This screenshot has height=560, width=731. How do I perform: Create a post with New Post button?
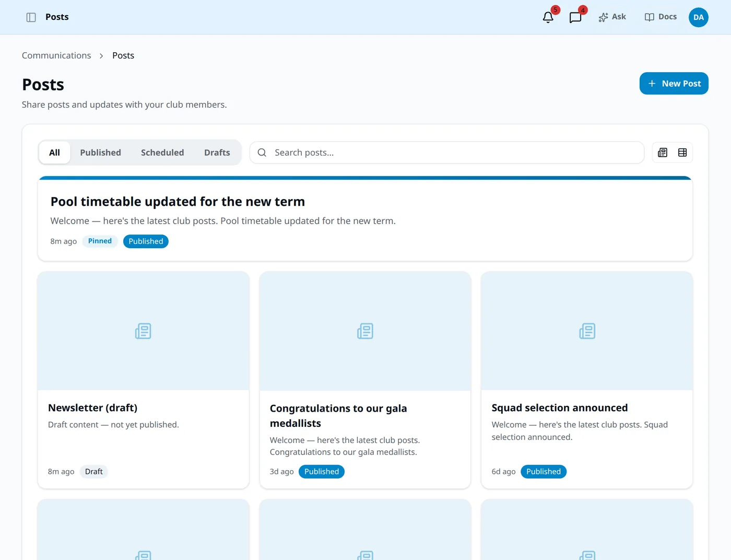click(x=674, y=84)
